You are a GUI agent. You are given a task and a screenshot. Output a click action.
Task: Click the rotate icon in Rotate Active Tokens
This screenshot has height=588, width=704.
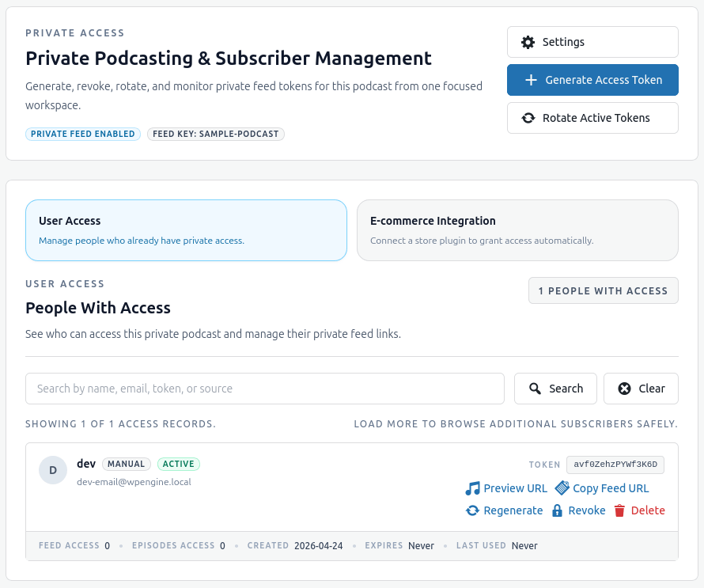528,118
